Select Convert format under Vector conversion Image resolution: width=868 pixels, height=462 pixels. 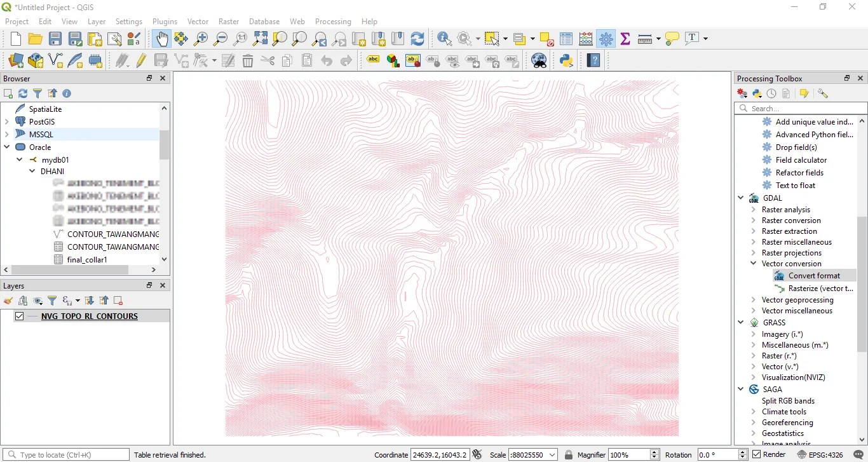[x=815, y=275]
